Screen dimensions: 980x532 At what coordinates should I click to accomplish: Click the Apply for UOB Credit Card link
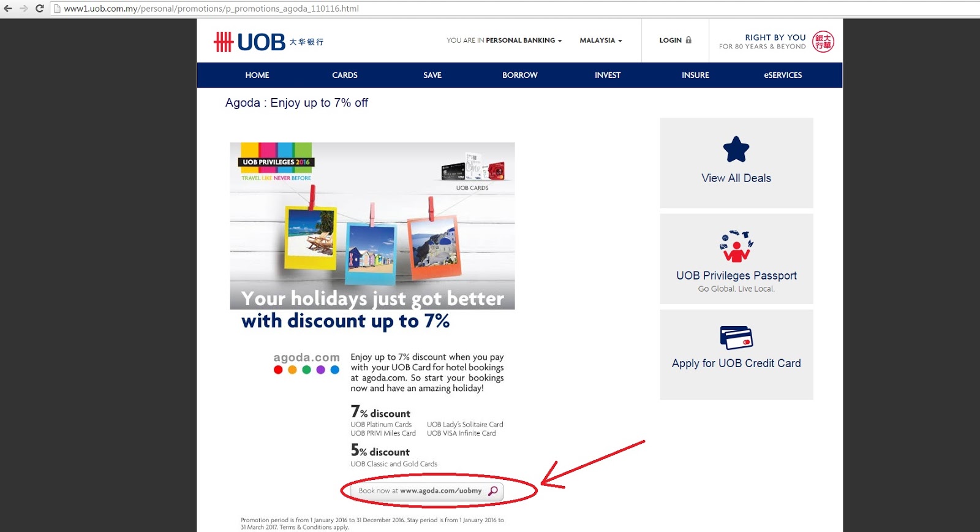pyautogui.click(x=736, y=363)
